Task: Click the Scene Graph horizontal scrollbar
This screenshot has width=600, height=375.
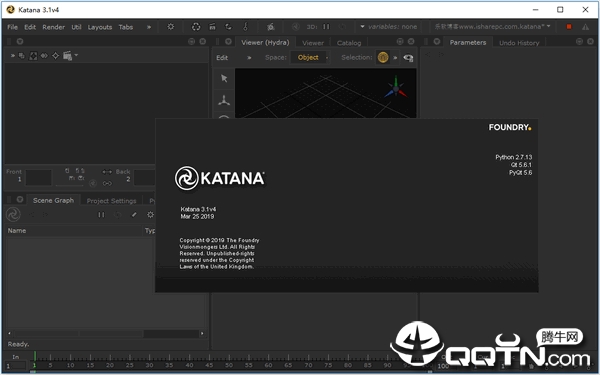Action: click(106, 333)
